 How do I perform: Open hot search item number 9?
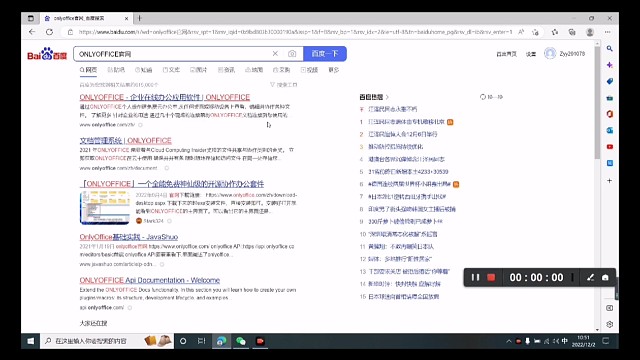coord(405,222)
